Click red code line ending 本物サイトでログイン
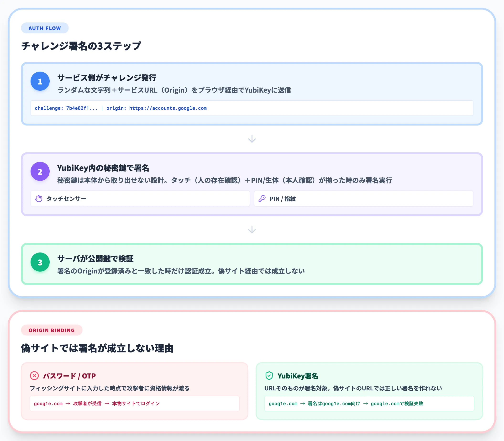This screenshot has width=504, height=441. point(97,404)
